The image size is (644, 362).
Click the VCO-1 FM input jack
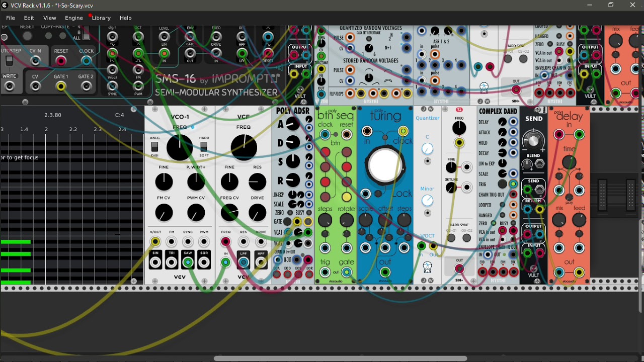point(172,242)
